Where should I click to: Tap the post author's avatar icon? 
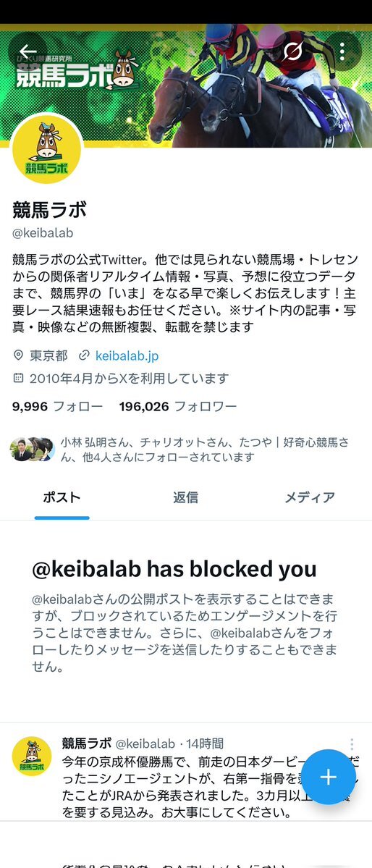point(32,757)
